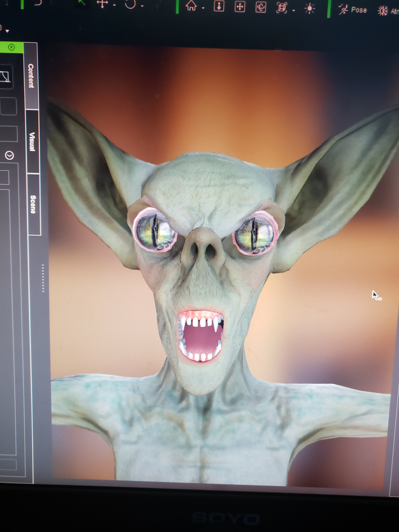Click the frame selected object icon
This screenshot has width=399, height=532.
[282, 8]
